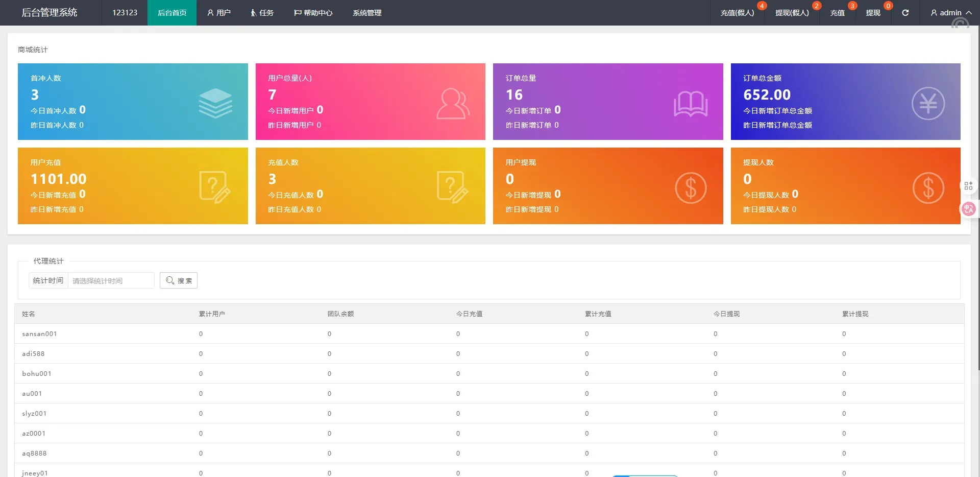This screenshot has height=477, width=980.
Task: Click the edit note icon in 用户充值 card
Action: pyautogui.click(x=214, y=187)
